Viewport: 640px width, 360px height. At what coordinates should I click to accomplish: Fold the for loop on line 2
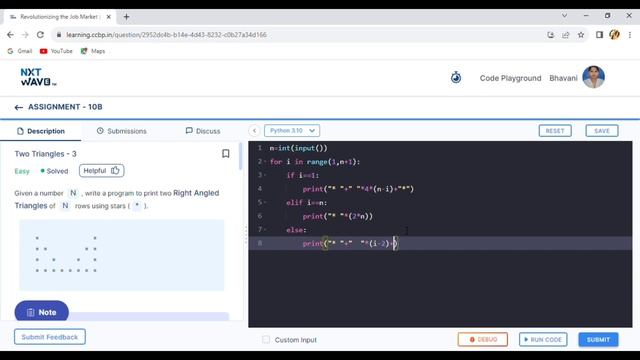click(265, 162)
